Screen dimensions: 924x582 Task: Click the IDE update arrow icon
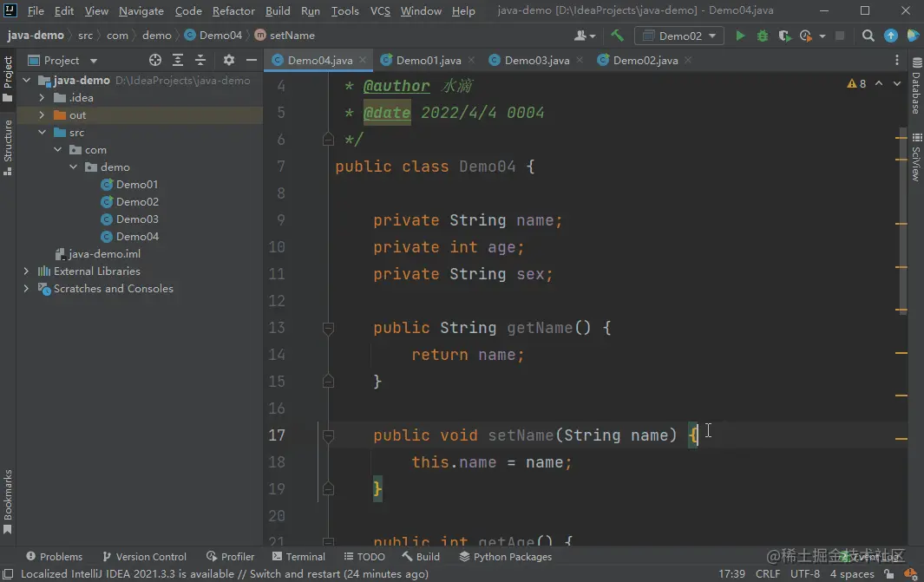(x=890, y=36)
